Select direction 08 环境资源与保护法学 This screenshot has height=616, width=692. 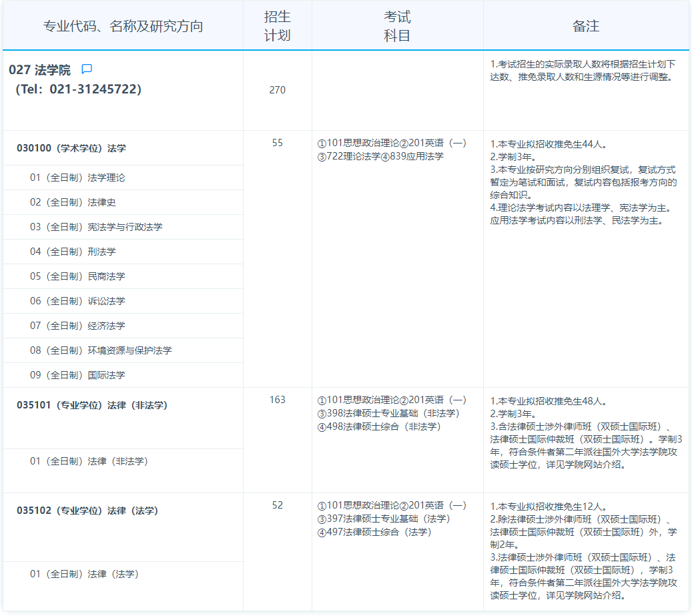101,350
